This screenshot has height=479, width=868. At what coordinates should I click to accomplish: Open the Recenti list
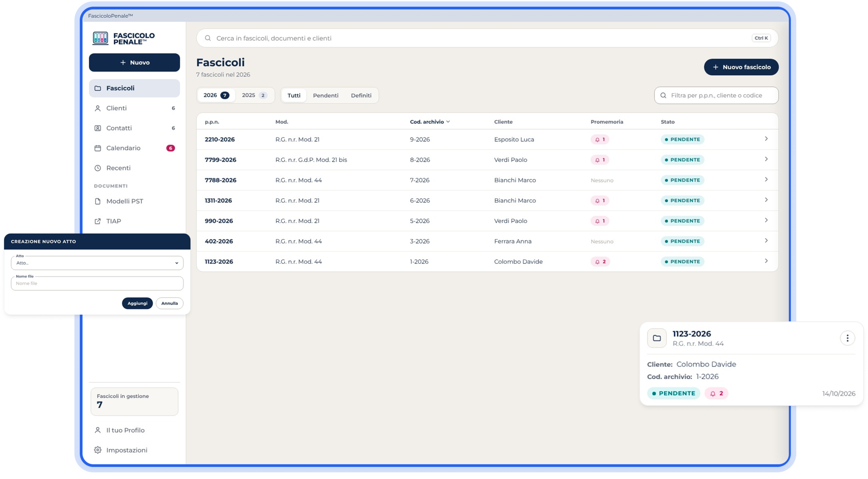click(135, 168)
